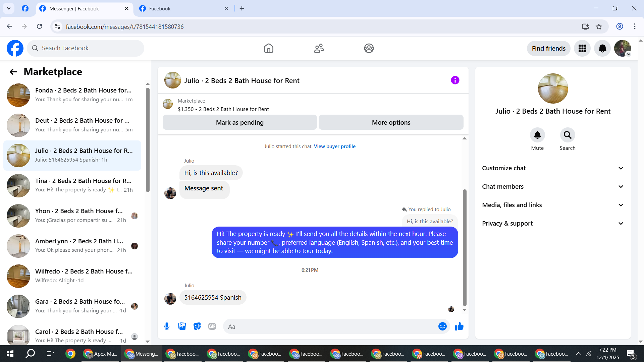Viewport: 644px width, 362px height.
Task: Go back from Marketplace with the arrow
Action: pos(13,72)
